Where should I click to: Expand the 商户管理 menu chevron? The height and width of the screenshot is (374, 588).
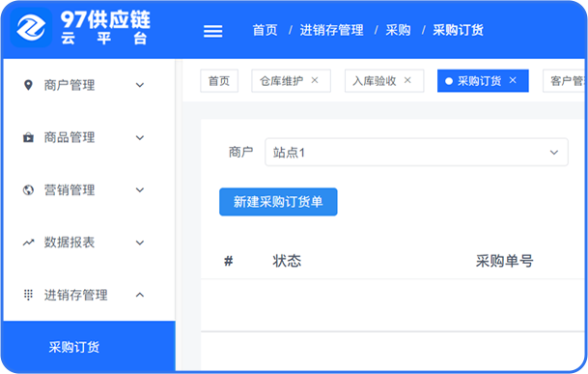click(x=140, y=85)
